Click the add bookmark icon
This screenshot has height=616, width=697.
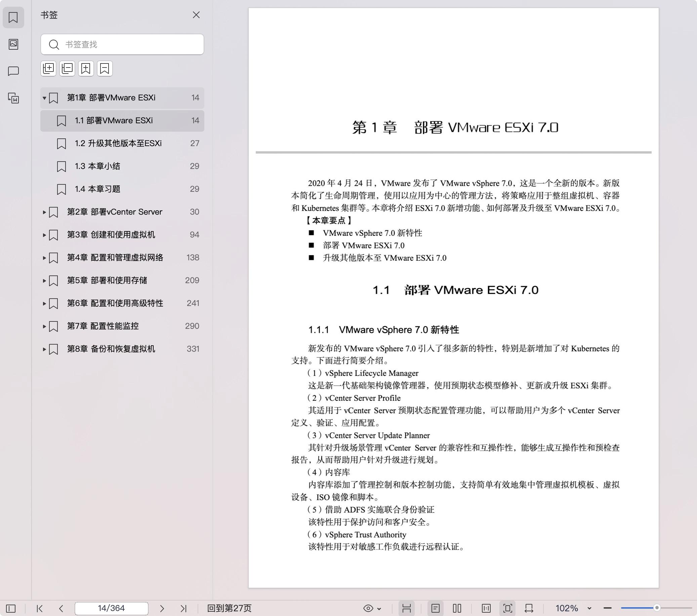click(x=86, y=69)
